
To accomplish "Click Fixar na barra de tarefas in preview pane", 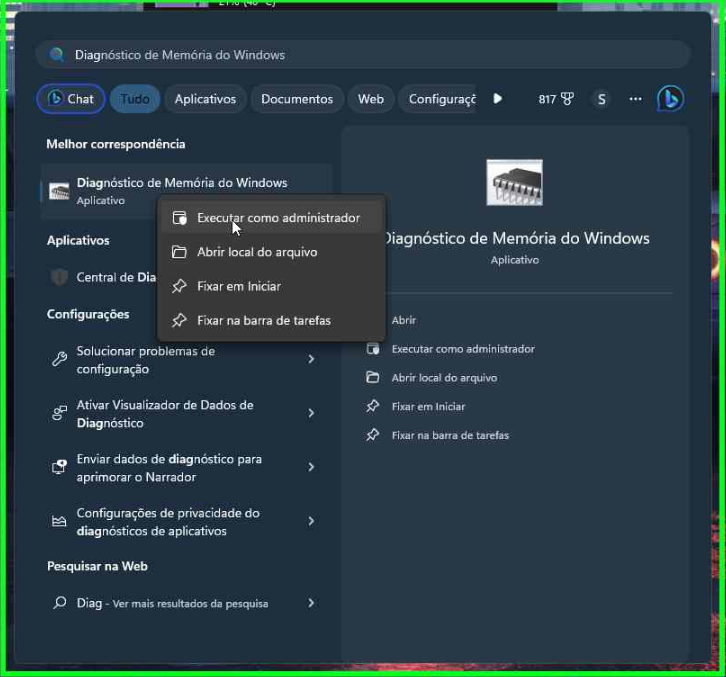I will point(450,435).
